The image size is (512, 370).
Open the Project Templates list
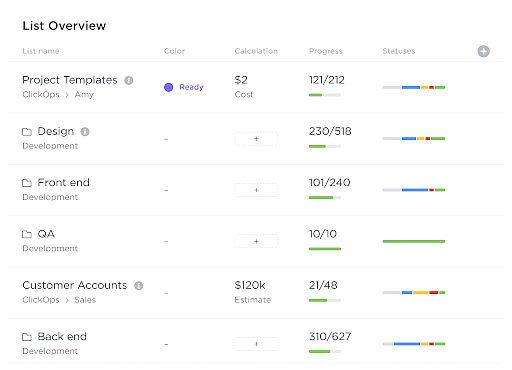[x=70, y=80]
